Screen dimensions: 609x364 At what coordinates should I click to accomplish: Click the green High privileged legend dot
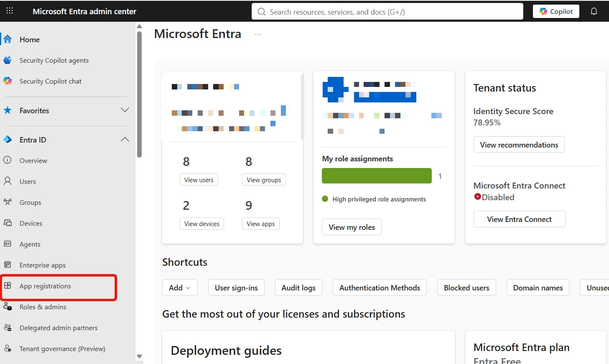tap(325, 199)
